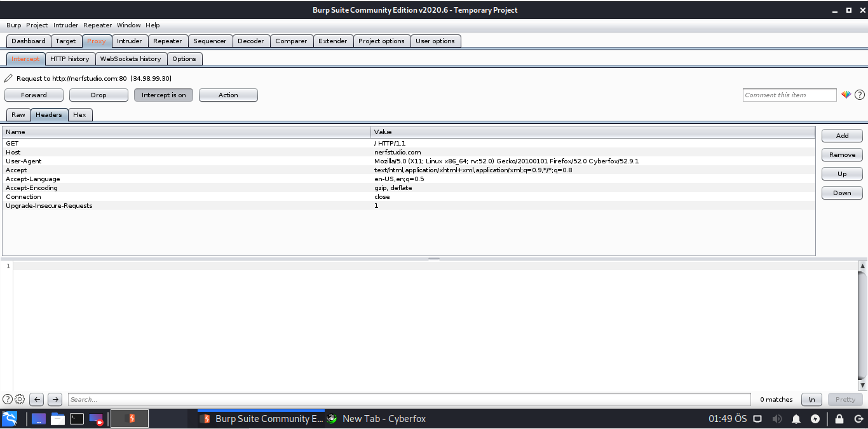The height and width of the screenshot is (429, 868).
Task: Select the Headers view tab
Action: 49,114
